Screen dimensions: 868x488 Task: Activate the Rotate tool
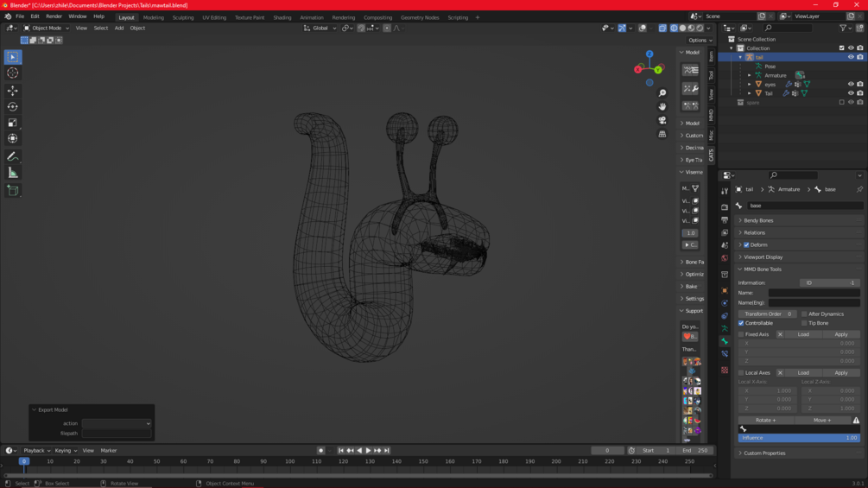[13, 107]
